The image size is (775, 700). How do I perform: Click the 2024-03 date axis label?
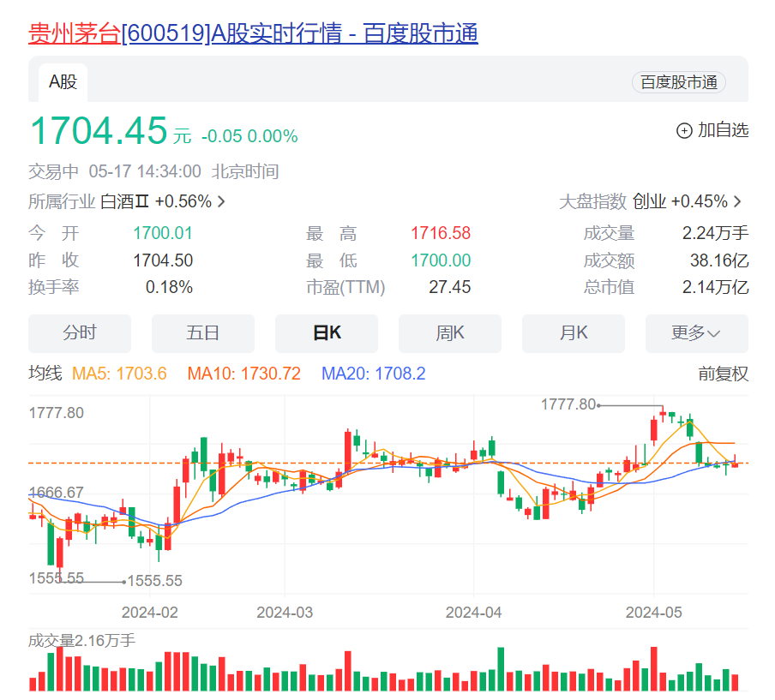point(285,613)
